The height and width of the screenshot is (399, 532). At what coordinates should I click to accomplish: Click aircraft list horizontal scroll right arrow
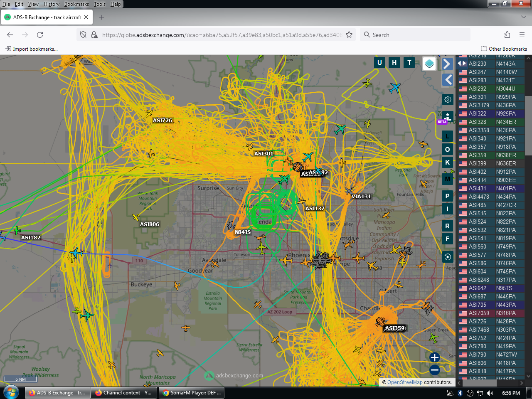(522, 383)
